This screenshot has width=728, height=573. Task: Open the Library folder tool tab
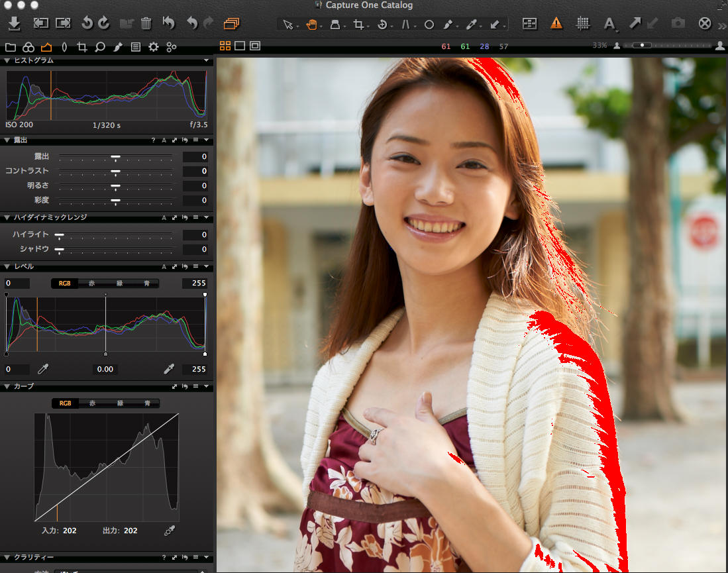[x=11, y=47]
